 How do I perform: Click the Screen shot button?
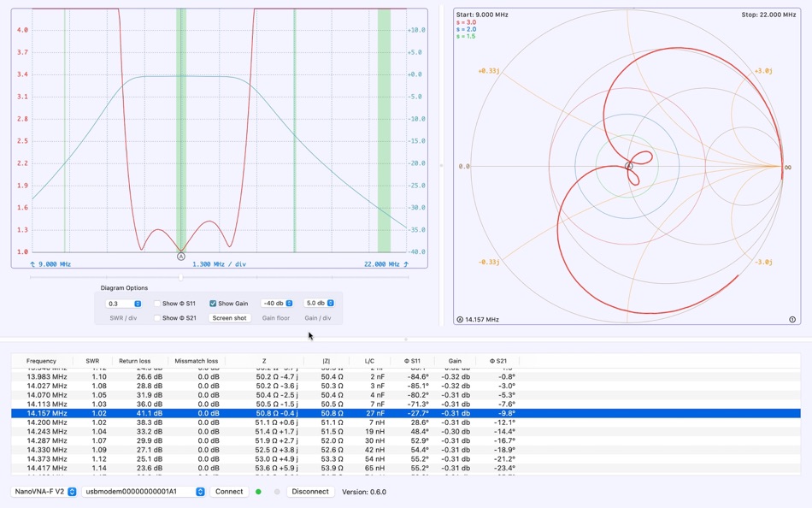229,318
